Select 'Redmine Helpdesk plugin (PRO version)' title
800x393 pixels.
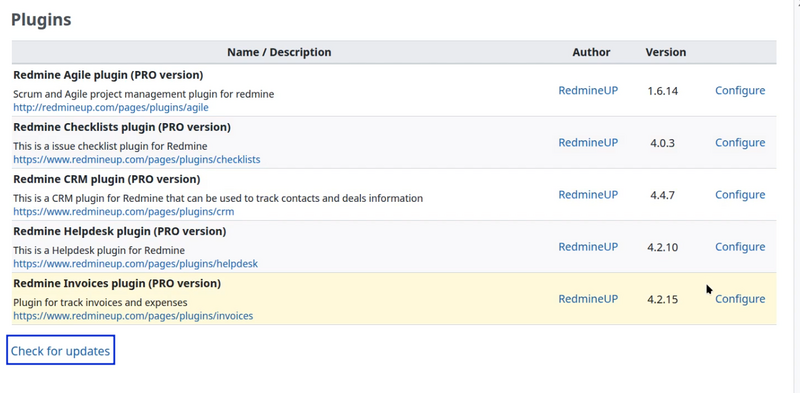[119, 231]
